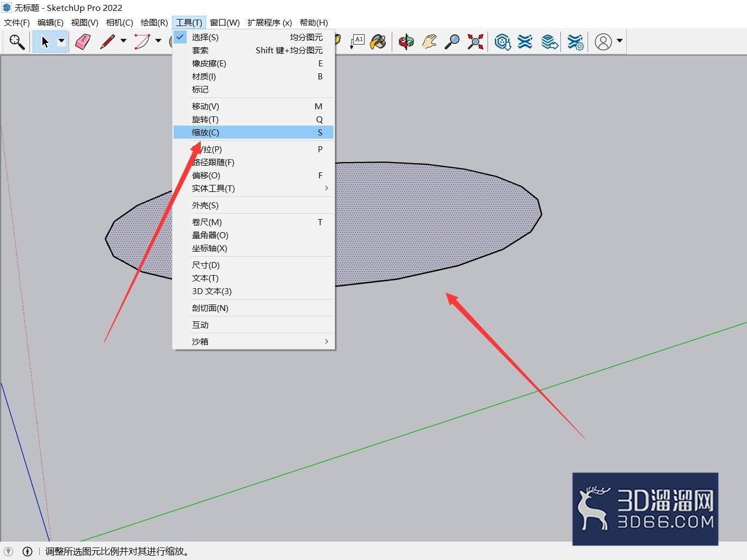Screen dimensions: 747x560
Task: Choose the checked 选择(S) menu item
Action: pos(254,37)
